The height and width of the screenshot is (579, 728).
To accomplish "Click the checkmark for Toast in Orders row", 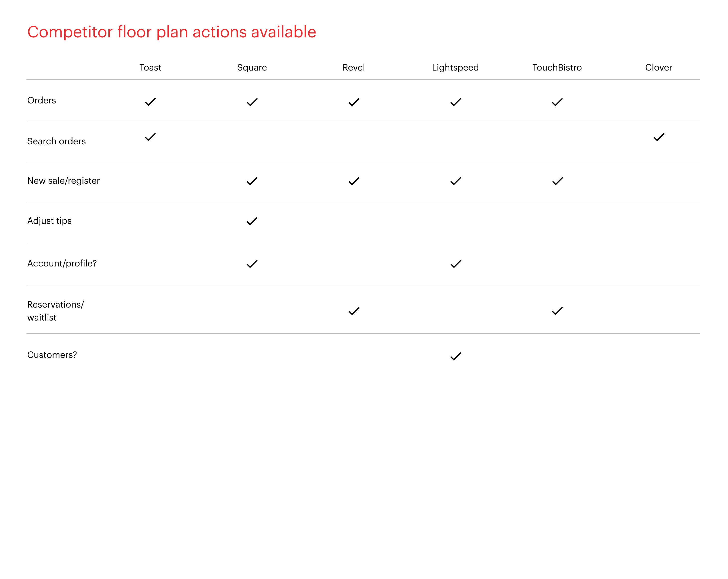I will [x=150, y=102].
